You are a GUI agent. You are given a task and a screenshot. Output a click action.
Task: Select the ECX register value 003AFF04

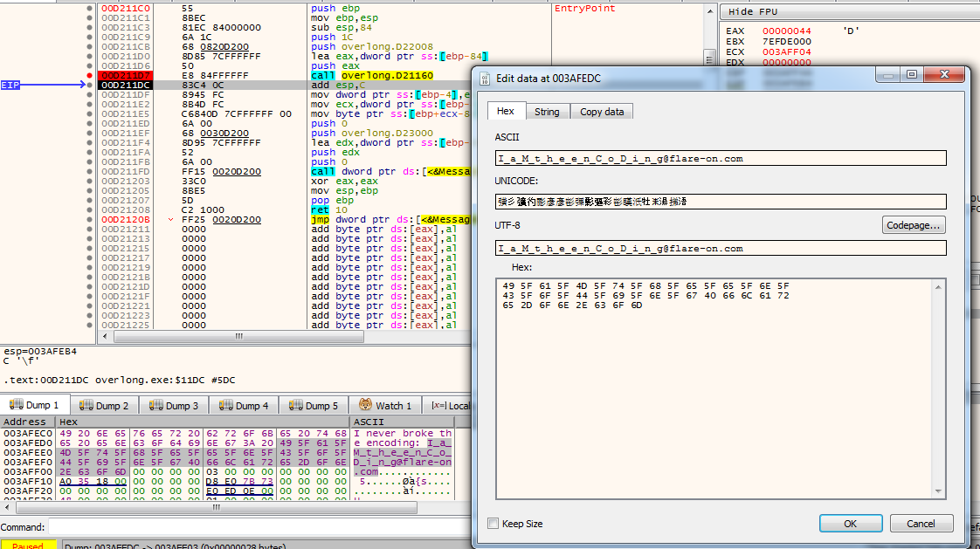tap(786, 52)
